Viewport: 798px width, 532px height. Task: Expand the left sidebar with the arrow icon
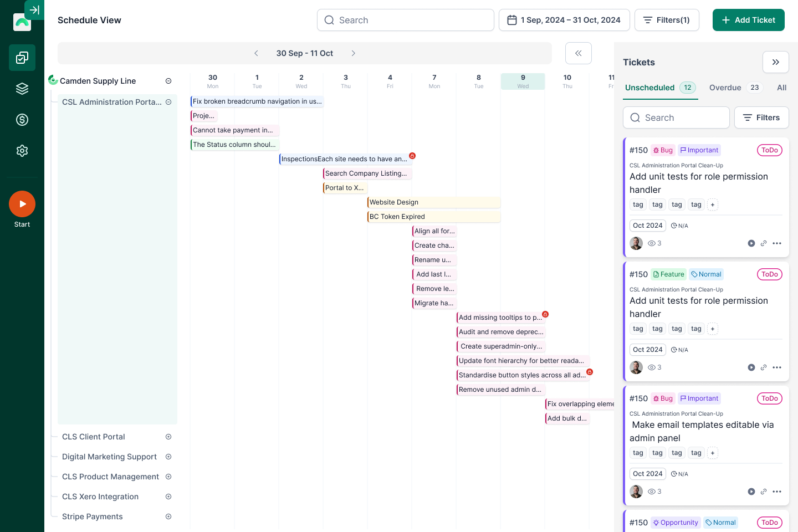click(34, 10)
